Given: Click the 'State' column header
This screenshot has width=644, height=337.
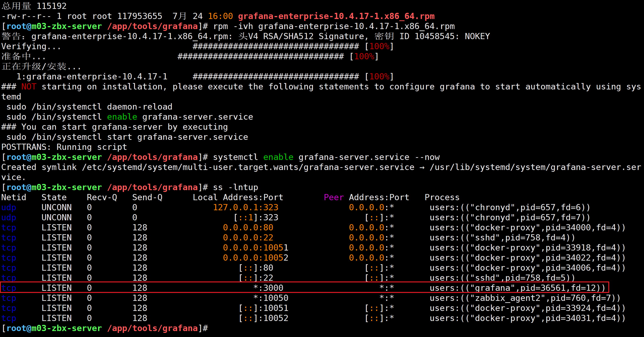Looking at the screenshot, I should tap(54, 197).
